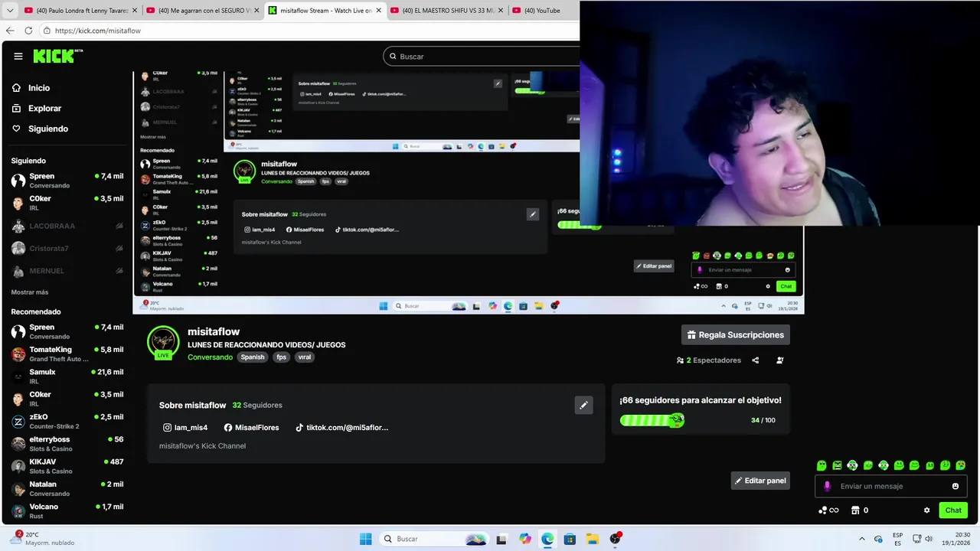This screenshot has height=551, width=980.
Task: Open the Facebook link 'MisaelFlores'
Action: click(251, 428)
